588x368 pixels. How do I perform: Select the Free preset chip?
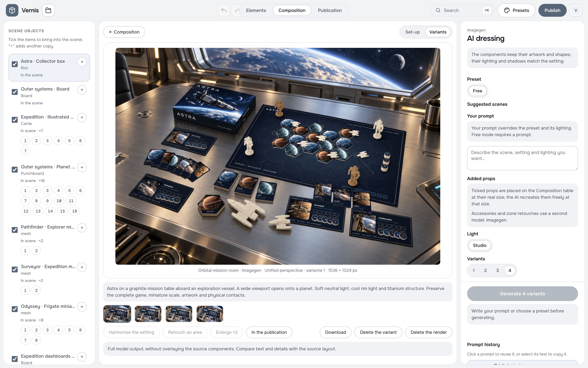477,91
